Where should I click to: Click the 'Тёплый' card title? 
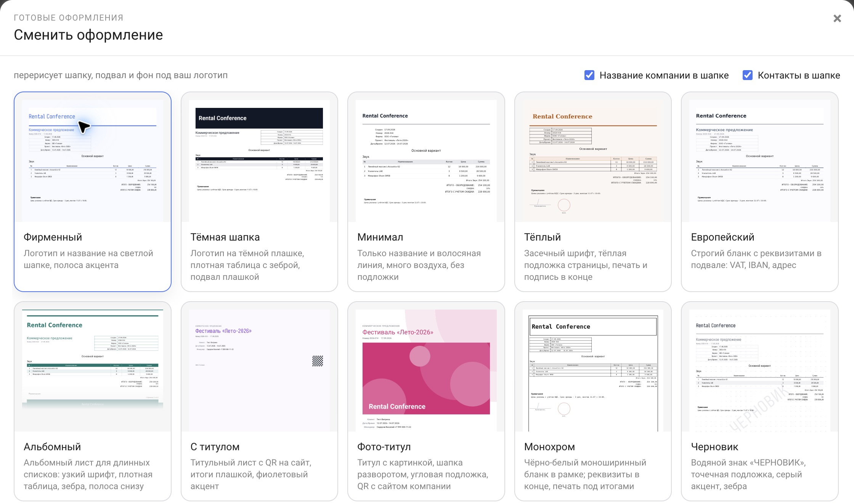pos(543,237)
